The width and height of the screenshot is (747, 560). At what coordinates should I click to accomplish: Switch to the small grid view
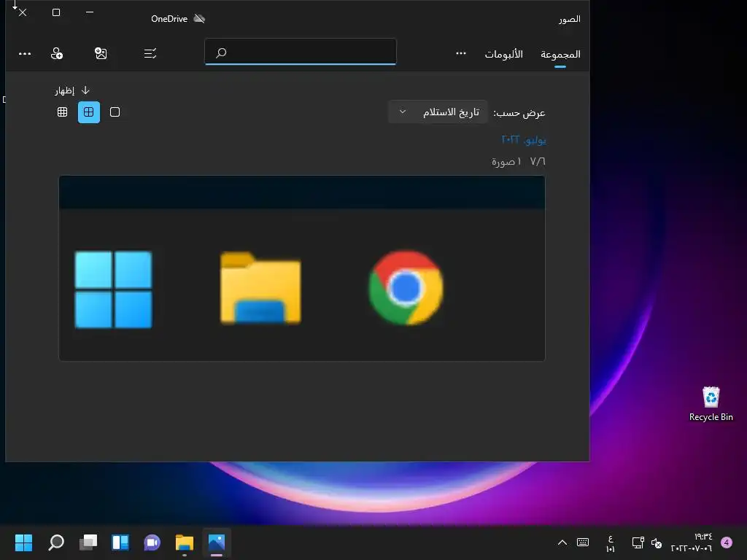pyautogui.click(x=63, y=112)
